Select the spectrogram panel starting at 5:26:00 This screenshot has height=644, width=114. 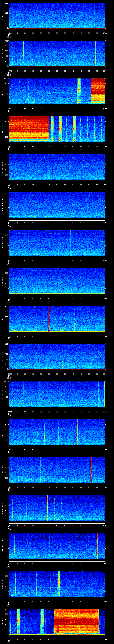pos(57,394)
